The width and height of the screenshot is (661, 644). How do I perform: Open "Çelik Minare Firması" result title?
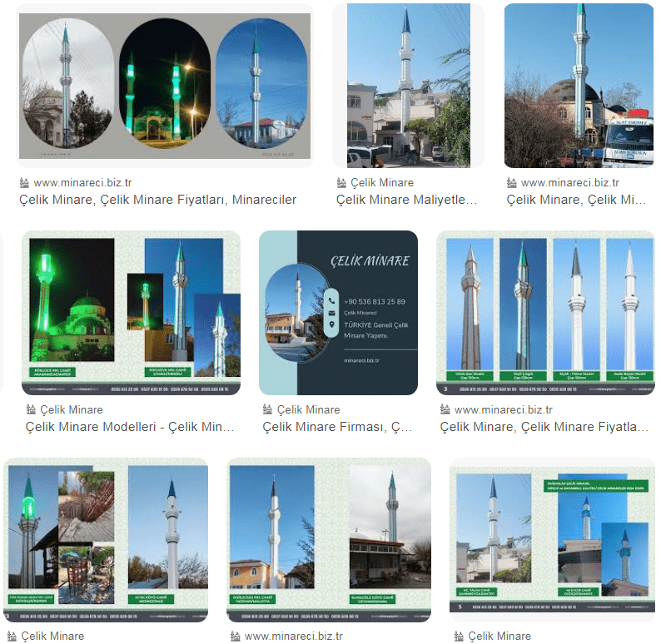click(337, 427)
